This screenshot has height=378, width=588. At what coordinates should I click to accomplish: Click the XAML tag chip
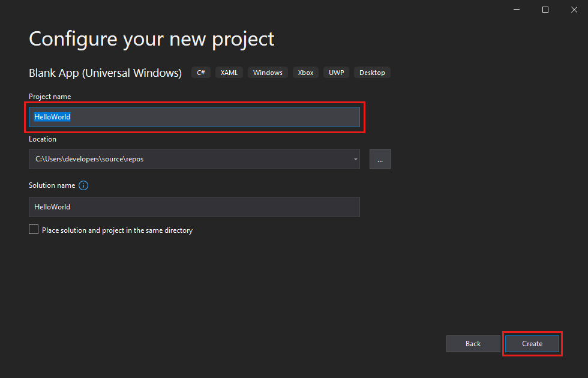coord(229,72)
